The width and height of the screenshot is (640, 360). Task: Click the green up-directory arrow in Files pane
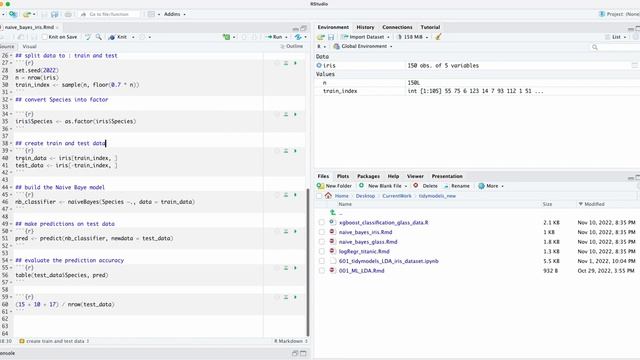(333, 212)
